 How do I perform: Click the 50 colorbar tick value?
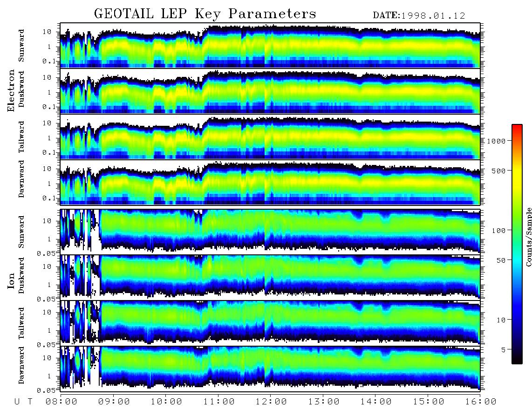tap(501, 260)
